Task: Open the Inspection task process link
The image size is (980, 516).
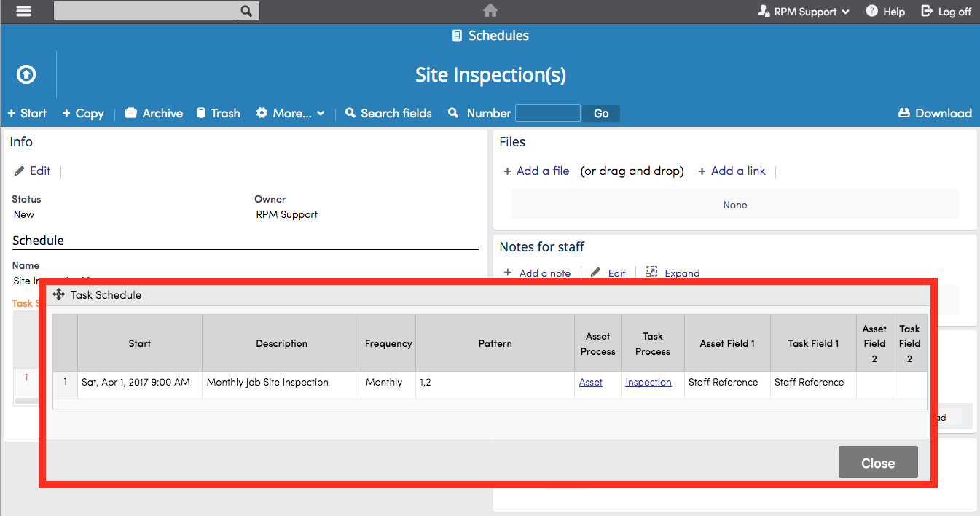Action: [x=648, y=382]
